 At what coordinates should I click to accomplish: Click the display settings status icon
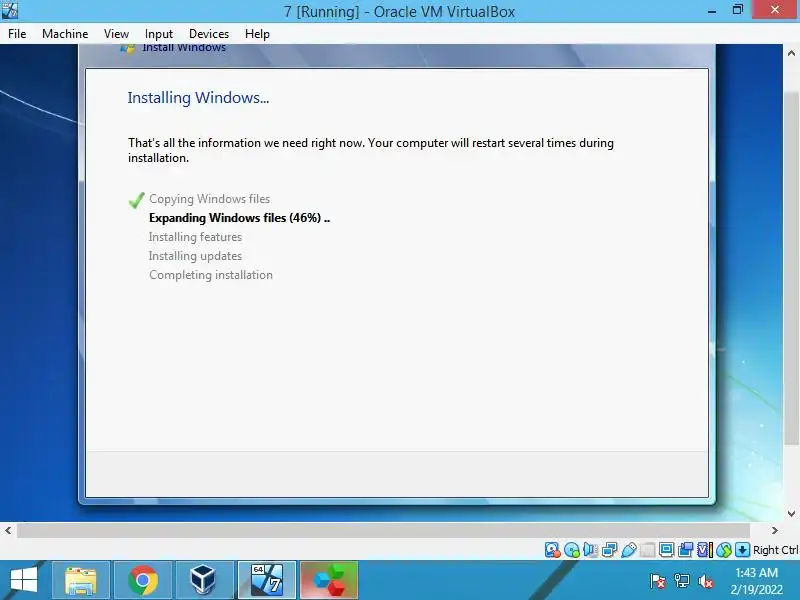666,549
